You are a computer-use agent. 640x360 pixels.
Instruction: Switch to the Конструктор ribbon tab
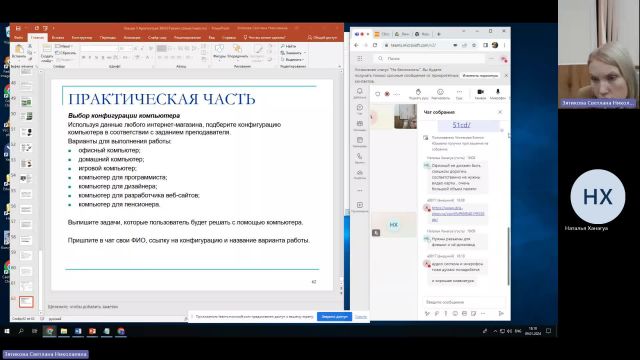coord(82,38)
